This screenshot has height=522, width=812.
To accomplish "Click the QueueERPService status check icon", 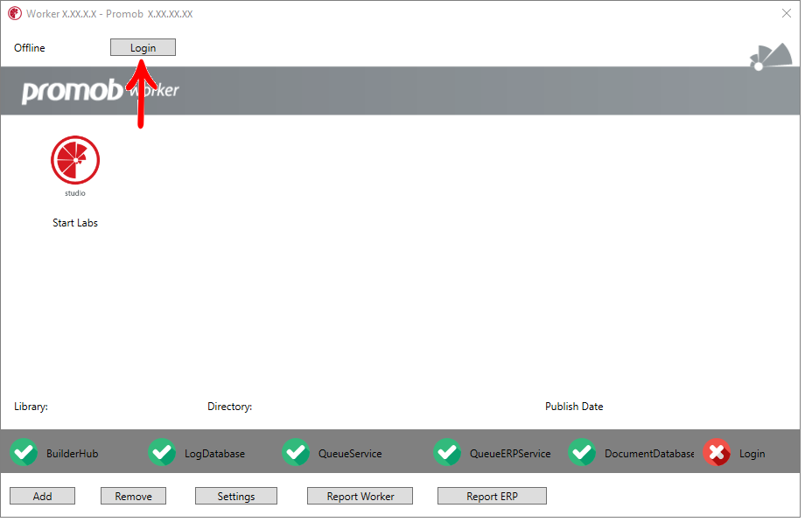I will (x=447, y=453).
